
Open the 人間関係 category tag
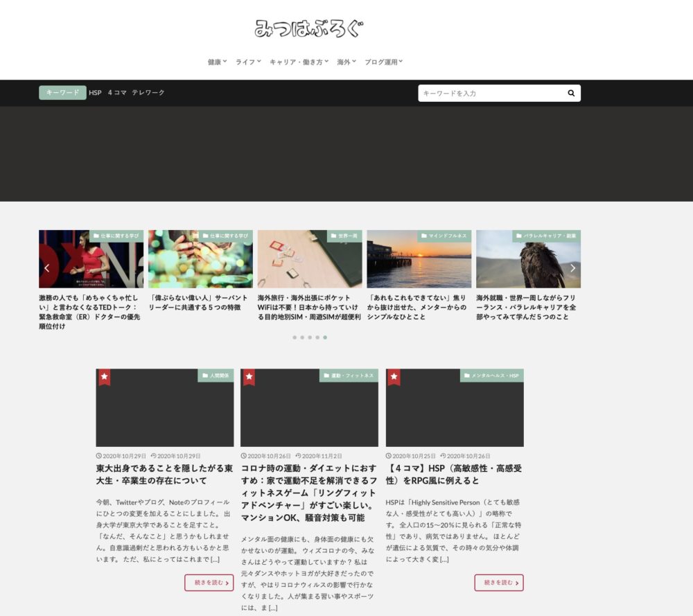pos(216,376)
